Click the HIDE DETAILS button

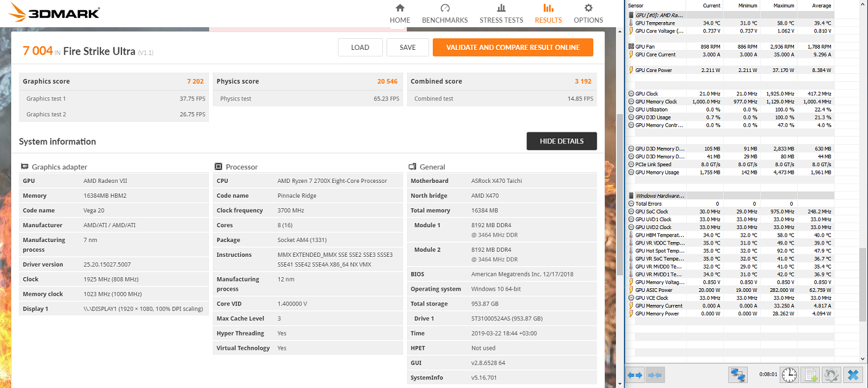tap(562, 141)
